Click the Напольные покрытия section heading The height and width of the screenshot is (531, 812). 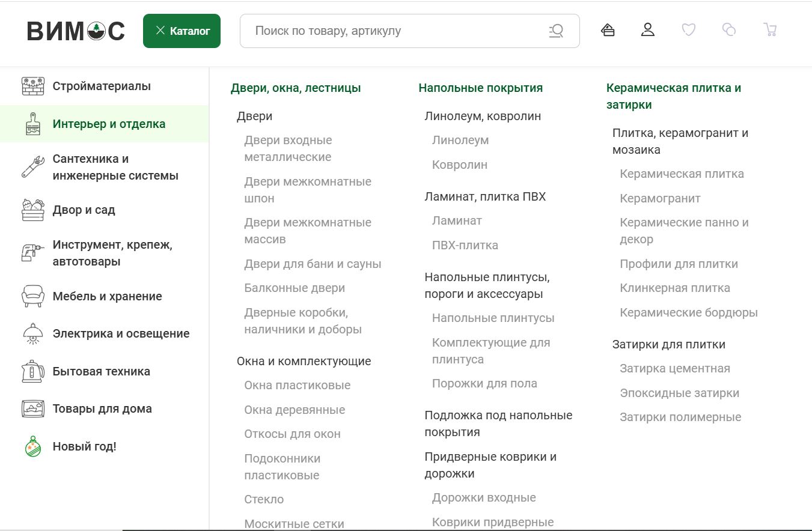(480, 88)
